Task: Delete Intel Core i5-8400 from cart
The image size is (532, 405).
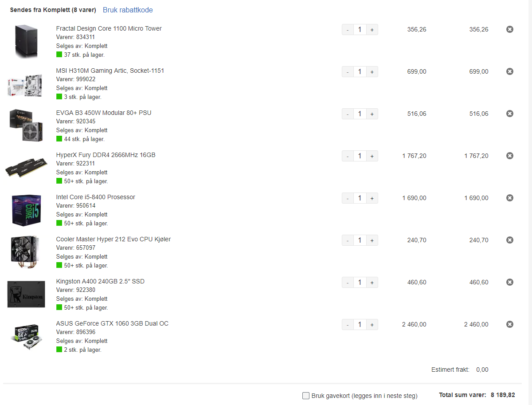Action: 510,198
